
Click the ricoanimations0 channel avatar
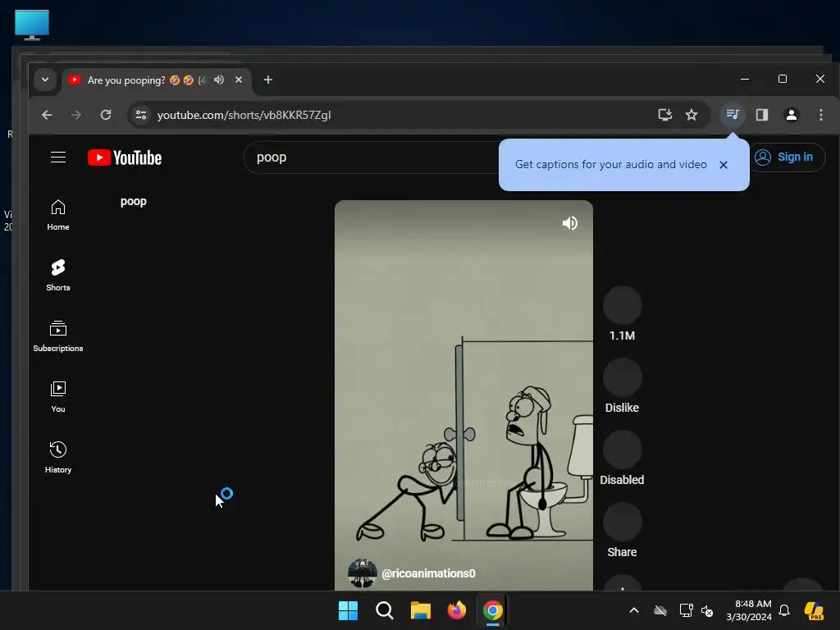(x=362, y=573)
